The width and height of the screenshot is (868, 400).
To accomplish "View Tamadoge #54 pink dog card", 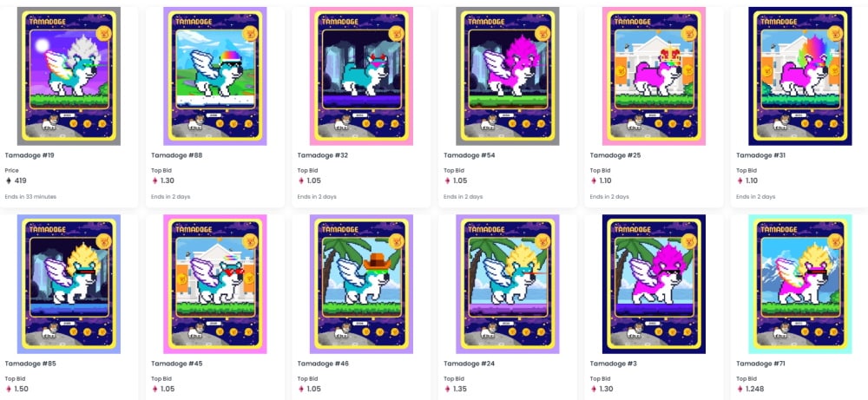I will pyautogui.click(x=508, y=76).
